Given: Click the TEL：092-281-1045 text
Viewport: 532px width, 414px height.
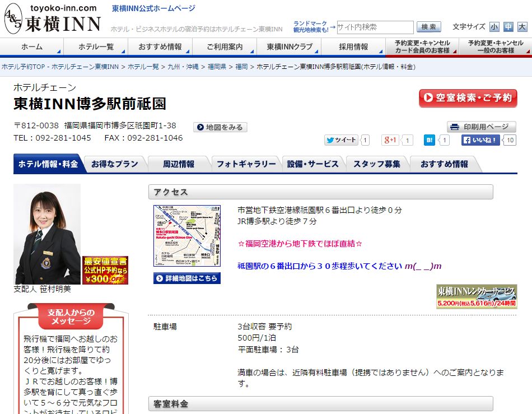Looking at the screenshot, I should 52,138.
